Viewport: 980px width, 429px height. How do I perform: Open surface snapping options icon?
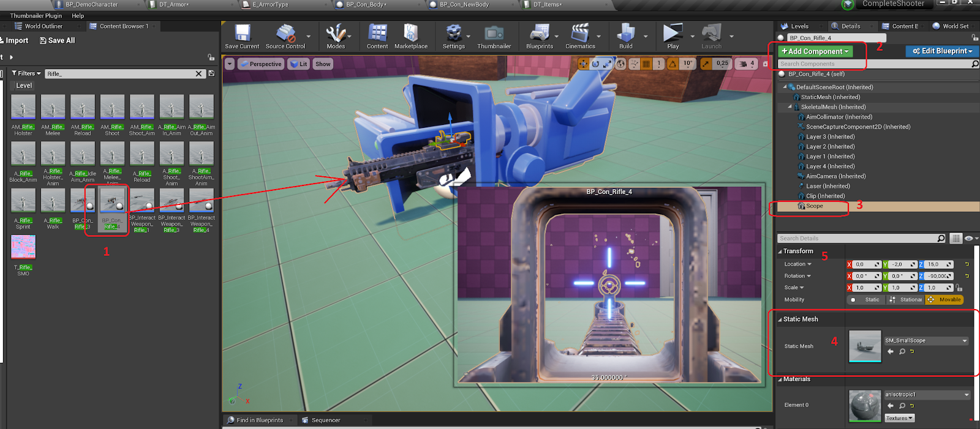click(x=634, y=64)
